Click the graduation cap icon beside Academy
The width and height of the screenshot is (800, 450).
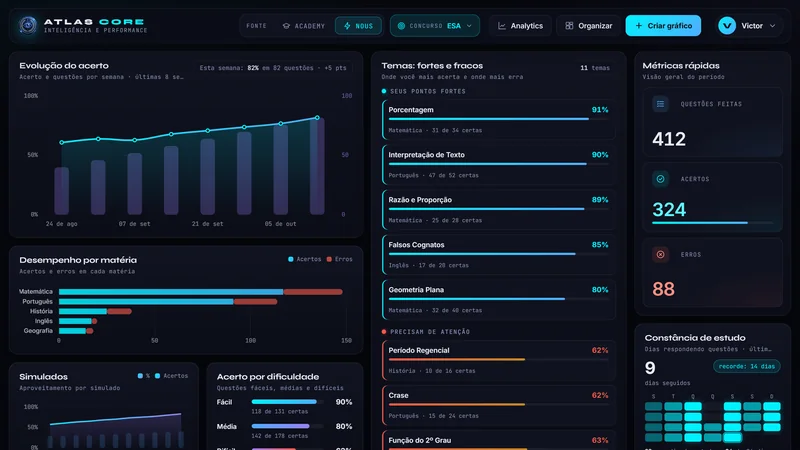[x=286, y=26]
